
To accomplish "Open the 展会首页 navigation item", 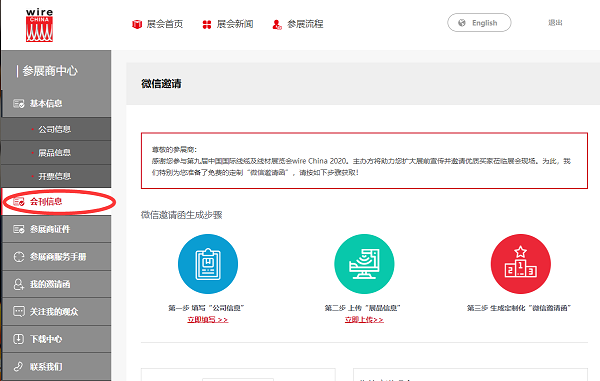I will pos(158,24).
